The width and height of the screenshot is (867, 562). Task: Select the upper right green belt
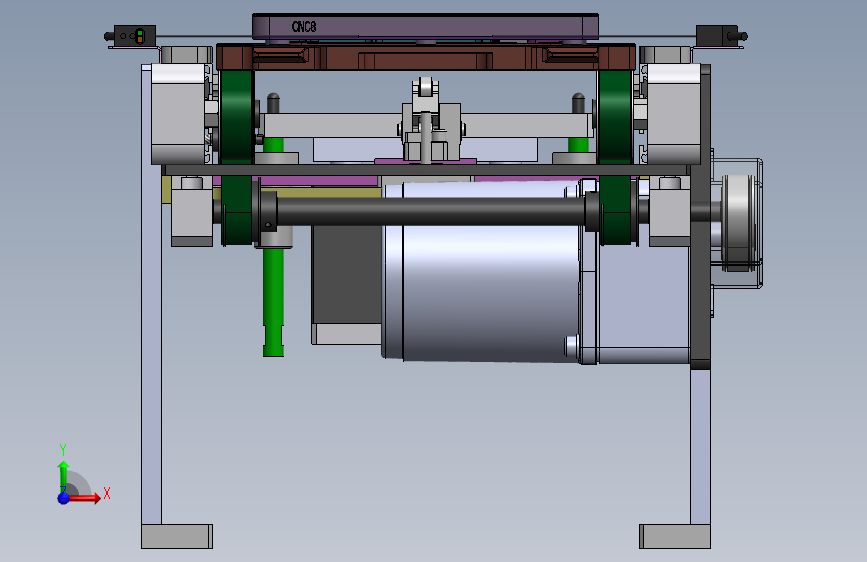pyautogui.click(x=614, y=116)
